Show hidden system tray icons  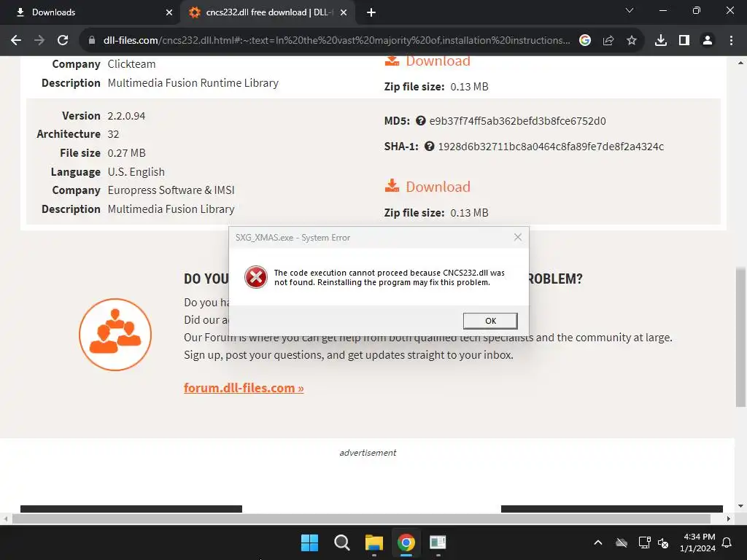[598, 542]
